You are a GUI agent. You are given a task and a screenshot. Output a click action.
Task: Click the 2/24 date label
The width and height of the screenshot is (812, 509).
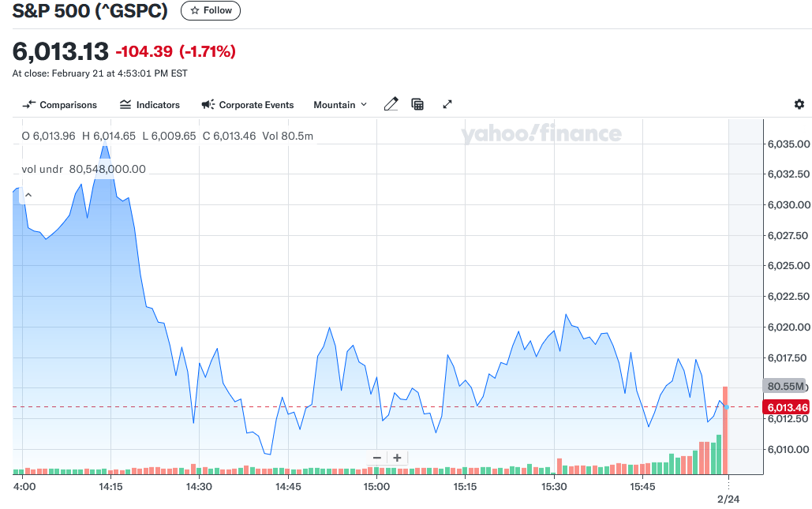pyautogui.click(x=728, y=500)
